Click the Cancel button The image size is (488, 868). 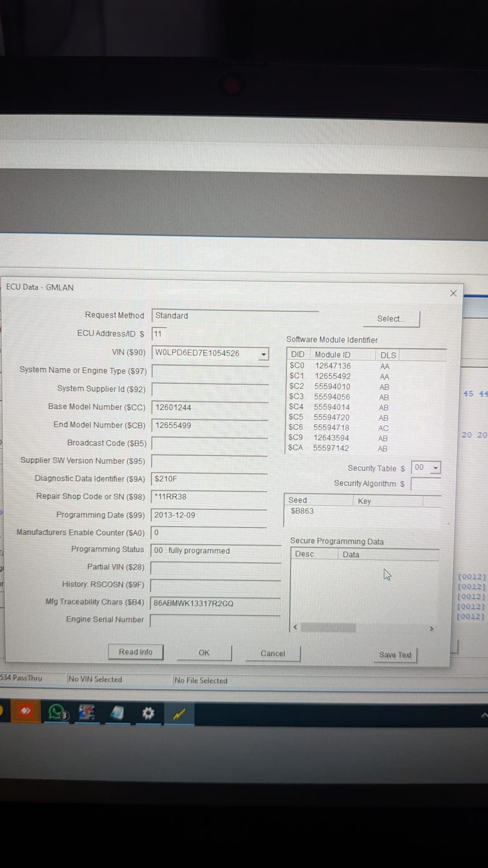[273, 654]
